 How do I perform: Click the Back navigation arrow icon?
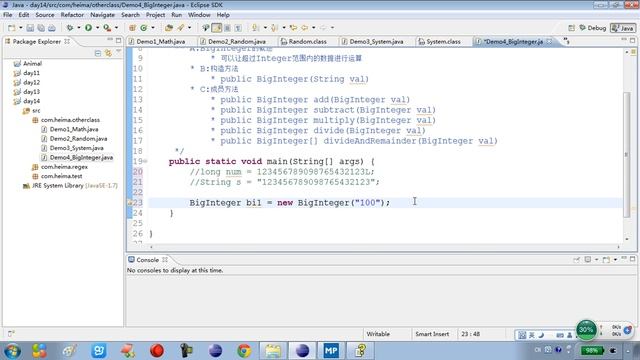[x=304, y=28]
